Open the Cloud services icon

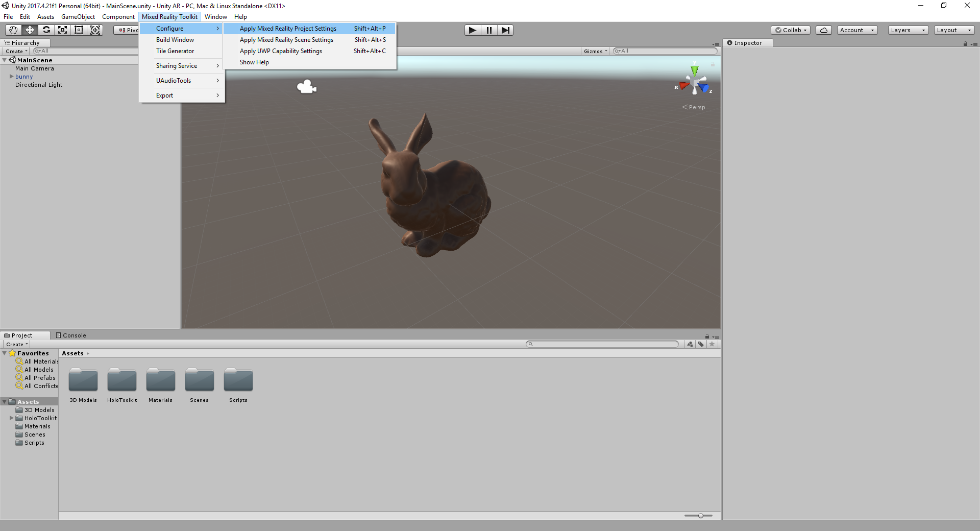coord(823,30)
